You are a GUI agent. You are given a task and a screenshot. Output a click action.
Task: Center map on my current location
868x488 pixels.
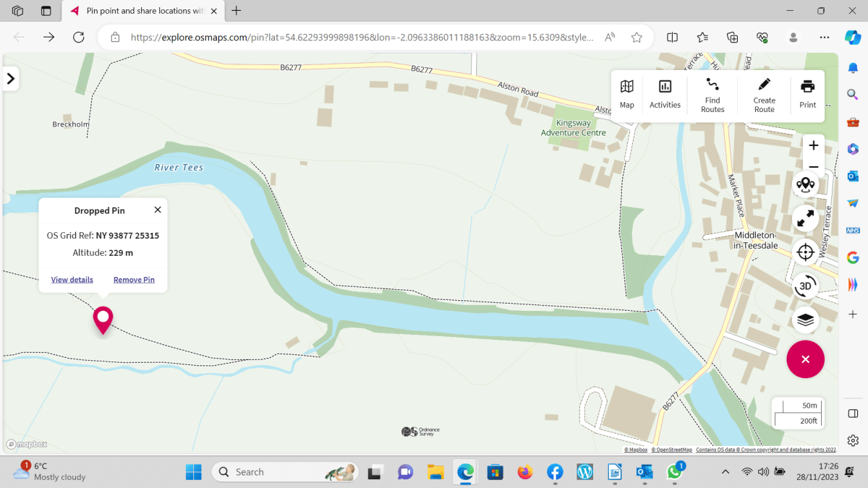pyautogui.click(x=805, y=252)
